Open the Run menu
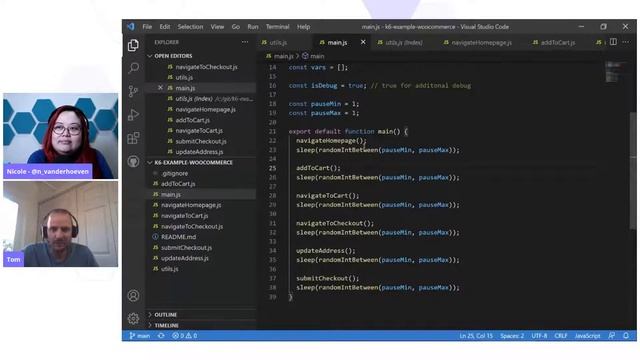The width and height of the screenshot is (640, 360). click(x=253, y=27)
